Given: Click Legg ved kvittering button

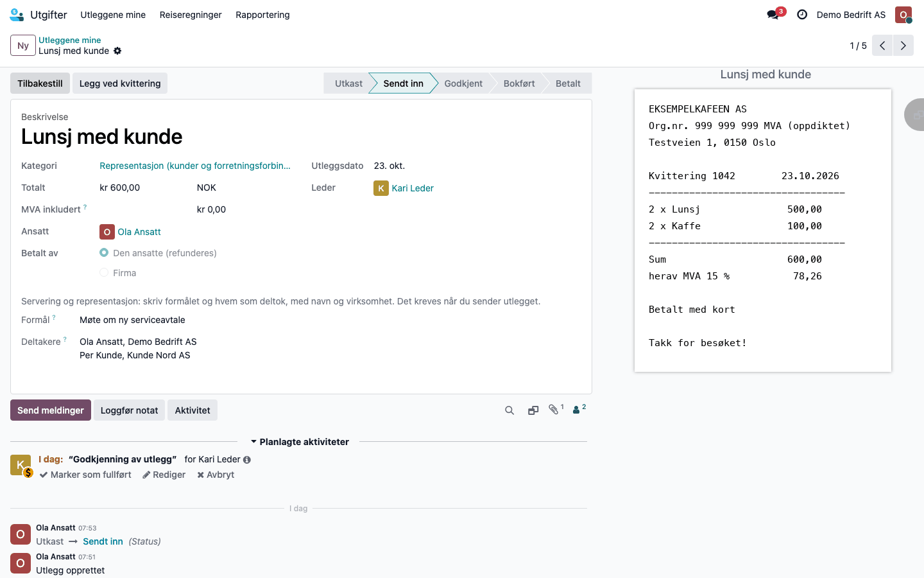Looking at the screenshot, I should tap(120, 83).
